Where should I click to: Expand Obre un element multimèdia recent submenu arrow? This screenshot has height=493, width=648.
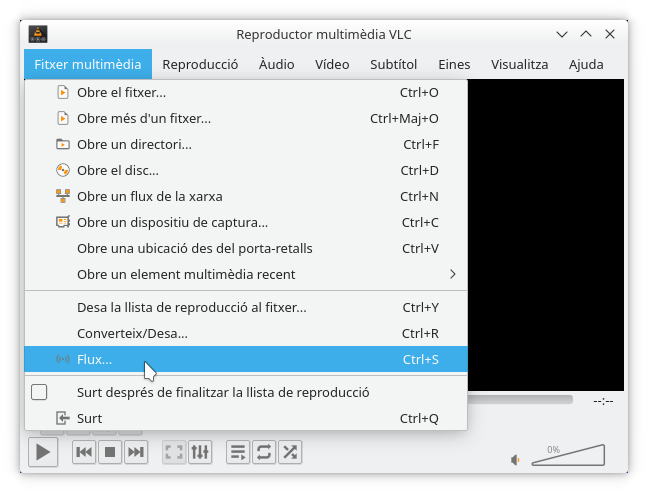(x=453, y=274)
